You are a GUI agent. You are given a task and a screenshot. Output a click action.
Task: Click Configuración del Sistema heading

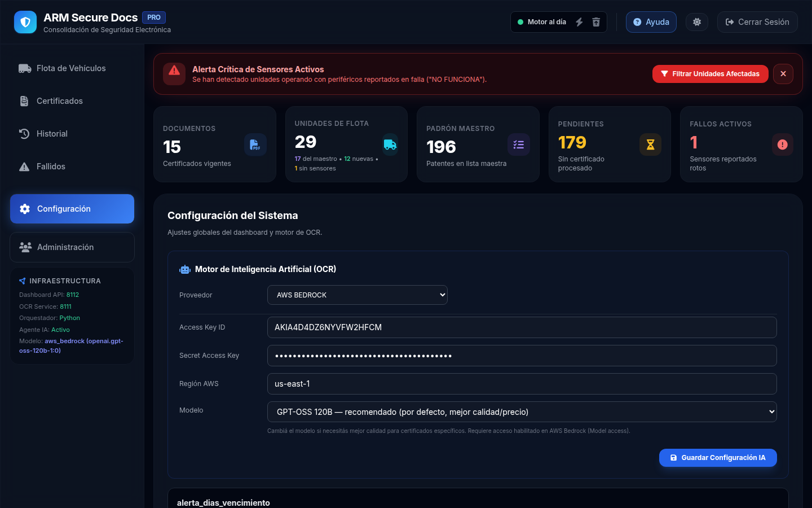coord(233,216)
